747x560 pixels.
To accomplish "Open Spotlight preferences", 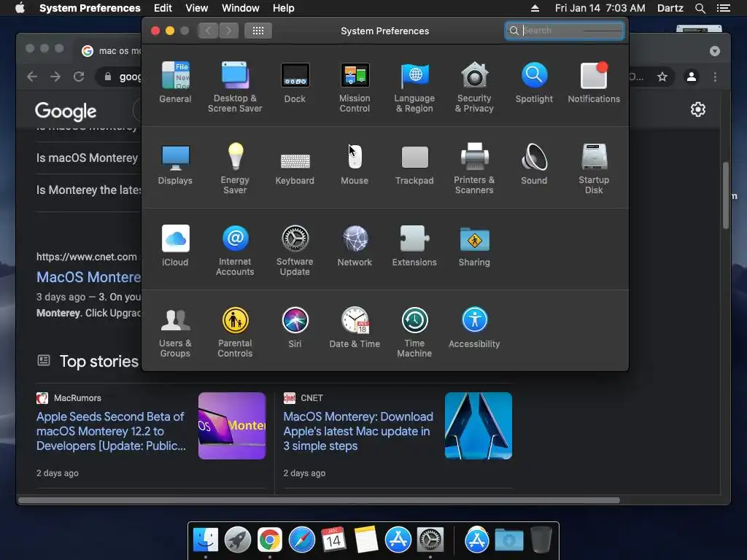I will [x=534, y=82].
